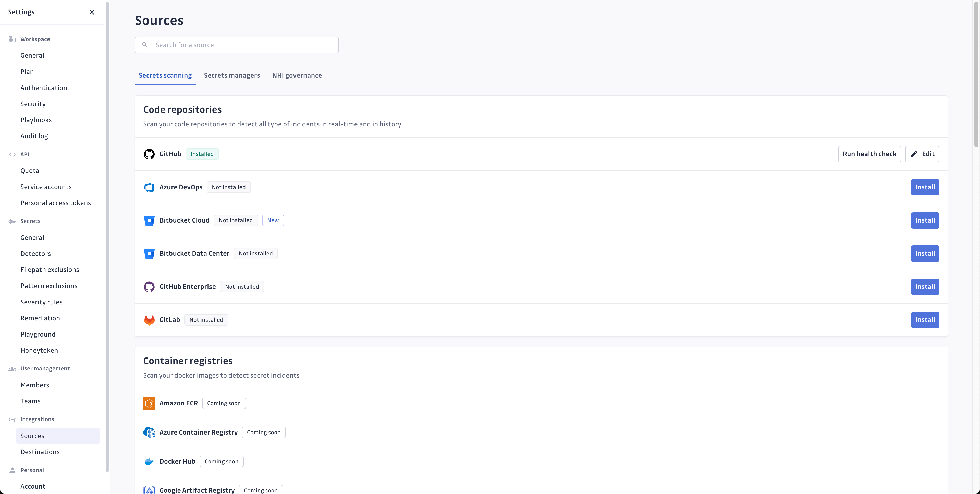980x494 pixels.
Task: Click Amazon ECR Coming soon badge
Action: click(224, 403)
